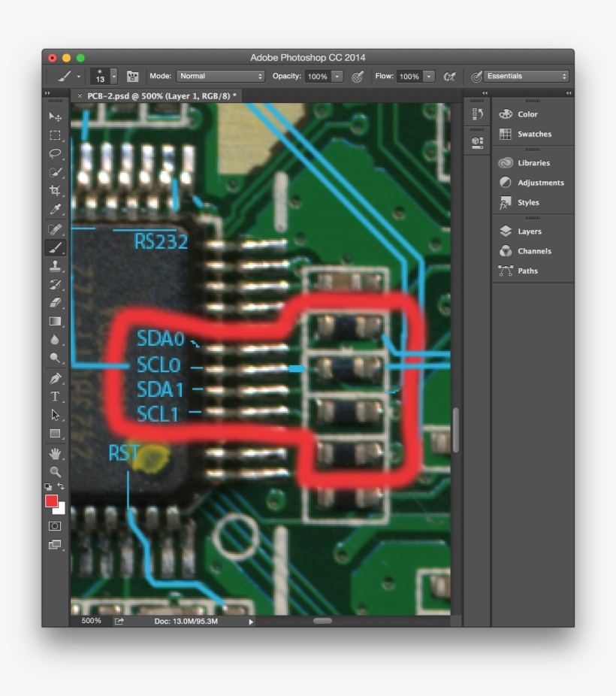Select the Clone Stamp tool

(x=53, y=264)
